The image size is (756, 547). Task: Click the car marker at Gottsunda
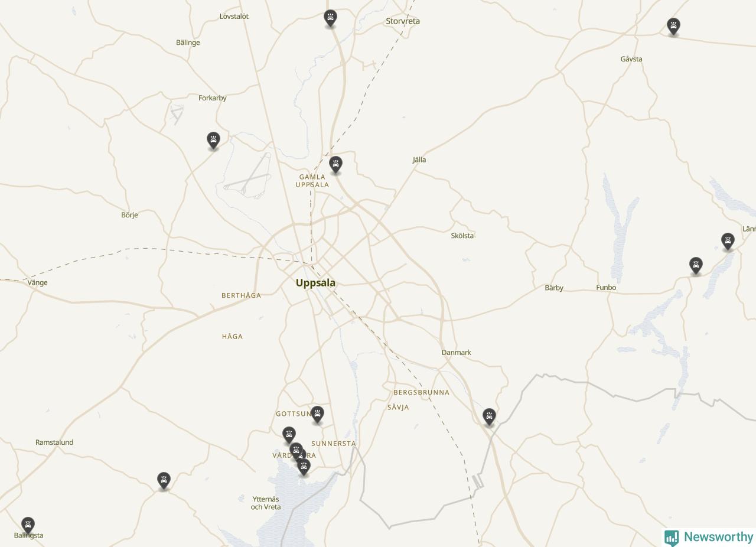[x=317, y=414]
